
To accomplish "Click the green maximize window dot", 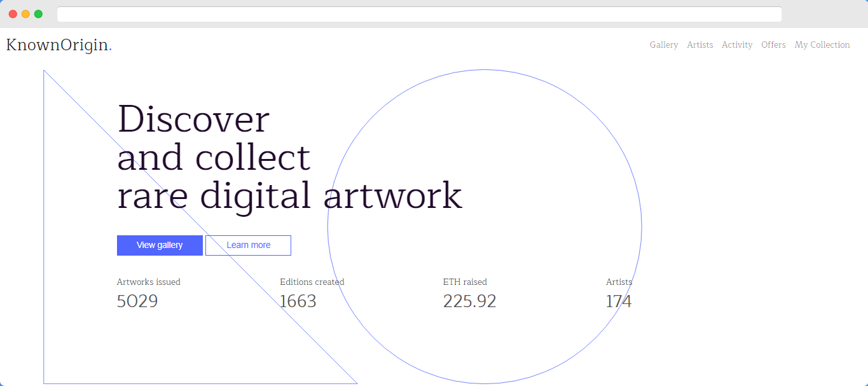I will click(x=38, y=14).
